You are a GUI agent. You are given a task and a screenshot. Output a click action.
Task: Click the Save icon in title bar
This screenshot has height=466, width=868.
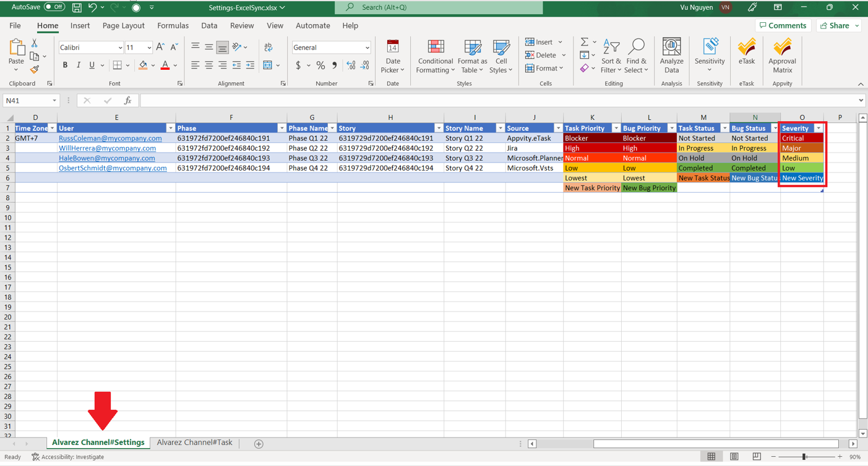[x=77, y=8]
